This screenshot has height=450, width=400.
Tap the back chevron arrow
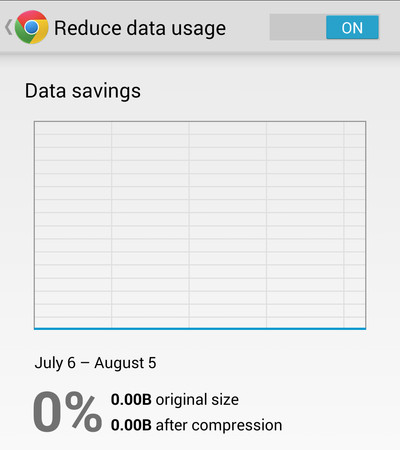point(9,27)
